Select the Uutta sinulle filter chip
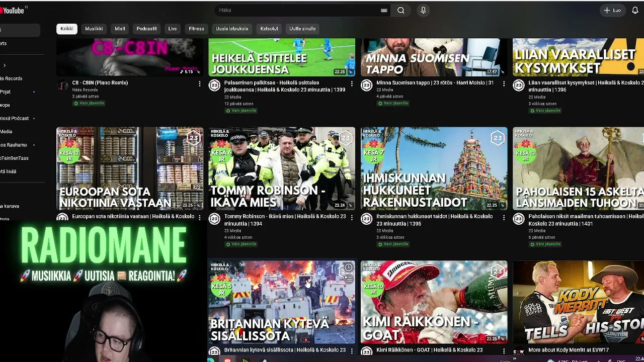644x362 pixels. pyautogui.click(x=302, y=29)
